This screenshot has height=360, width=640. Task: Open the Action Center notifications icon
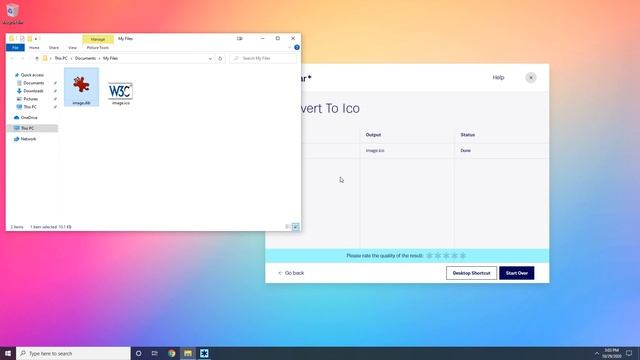tap(629, 353)
